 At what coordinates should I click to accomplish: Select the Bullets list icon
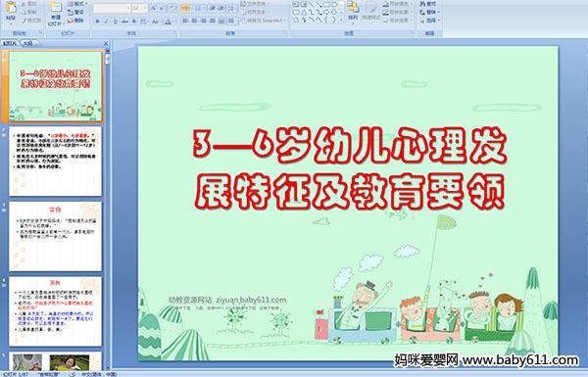pyautogui.click(x=185, y=8)
